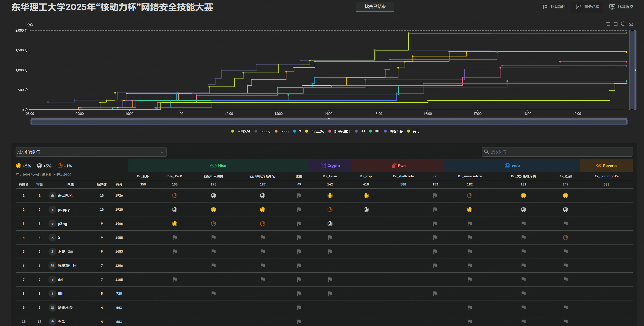Click 未闻队名 gold badge for Ez_rop
Viewport: 644px width, 326px height.
[x=366, y=196]
